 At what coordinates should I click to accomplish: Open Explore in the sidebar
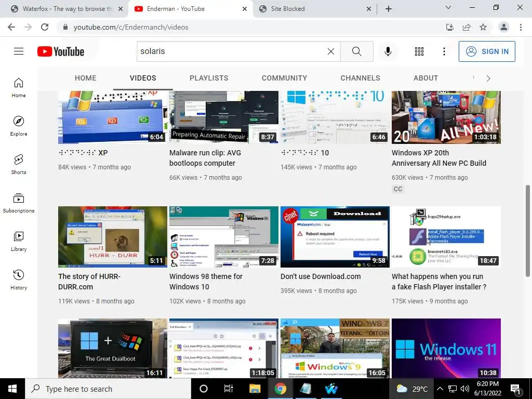tap(19, 126)
